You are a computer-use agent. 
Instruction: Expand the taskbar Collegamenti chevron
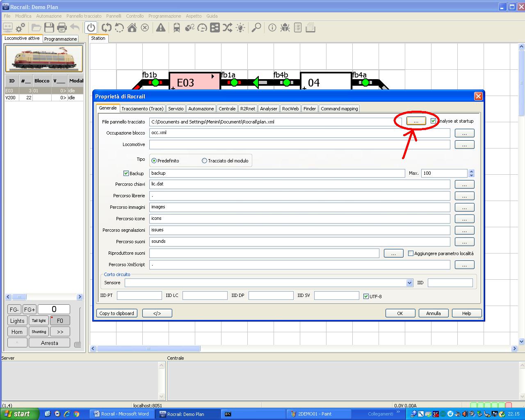coord(398,412)
